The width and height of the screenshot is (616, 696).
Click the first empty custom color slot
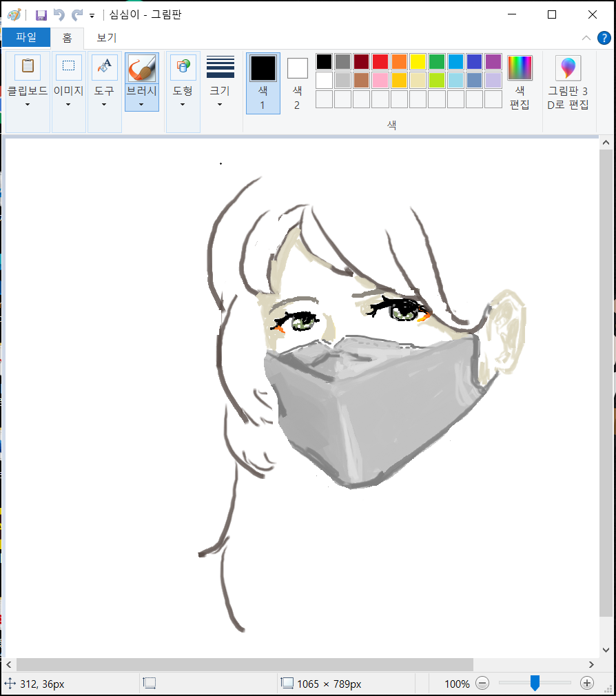pos(325,99)
